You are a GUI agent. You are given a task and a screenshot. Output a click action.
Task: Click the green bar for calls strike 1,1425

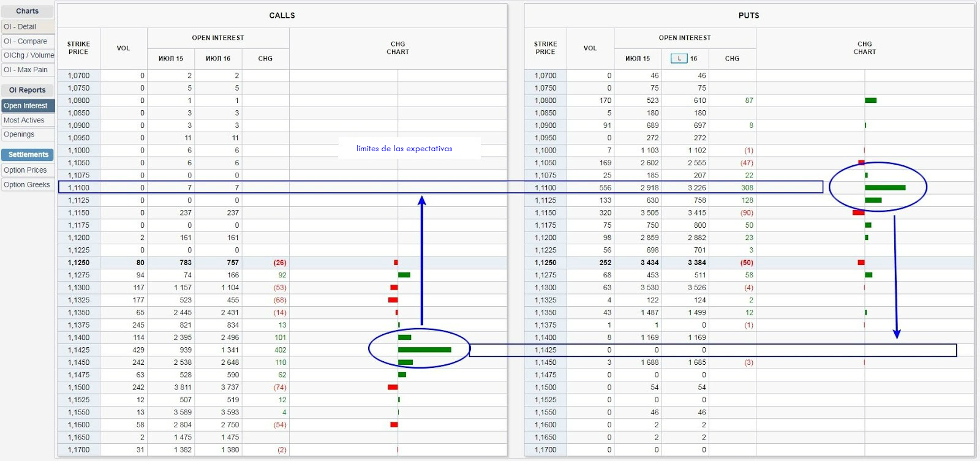[424, 350]
